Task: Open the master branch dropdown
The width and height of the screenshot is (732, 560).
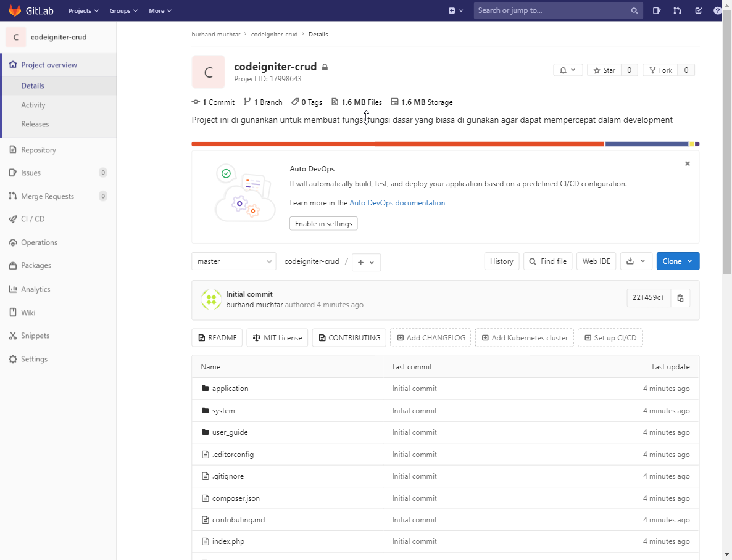Action: [233, 261]
